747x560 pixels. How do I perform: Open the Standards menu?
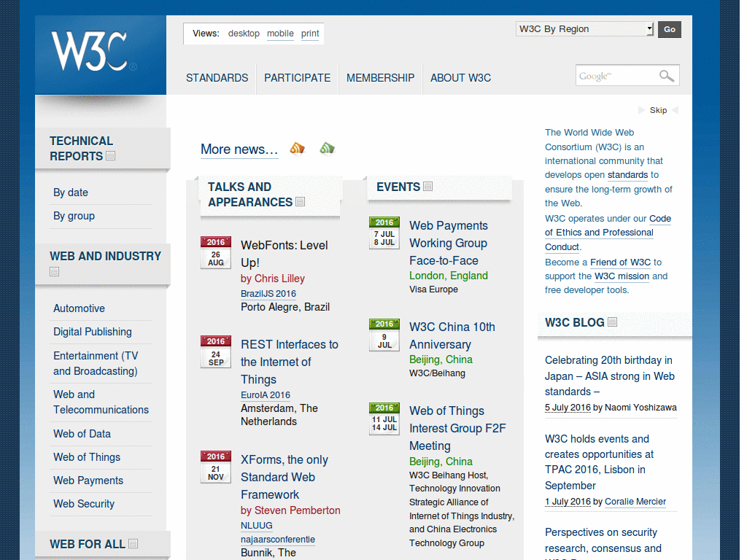coord(217,77)
